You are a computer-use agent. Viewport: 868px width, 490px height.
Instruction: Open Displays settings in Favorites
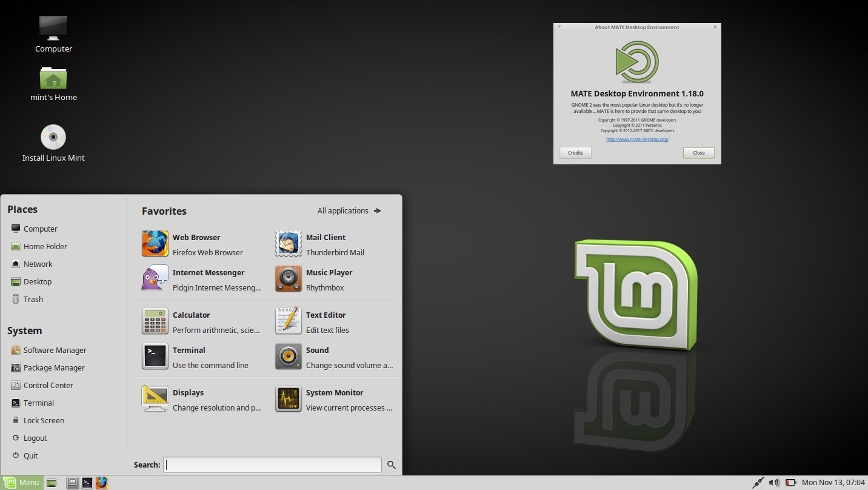pyautogui.click(x=200, y=400)
